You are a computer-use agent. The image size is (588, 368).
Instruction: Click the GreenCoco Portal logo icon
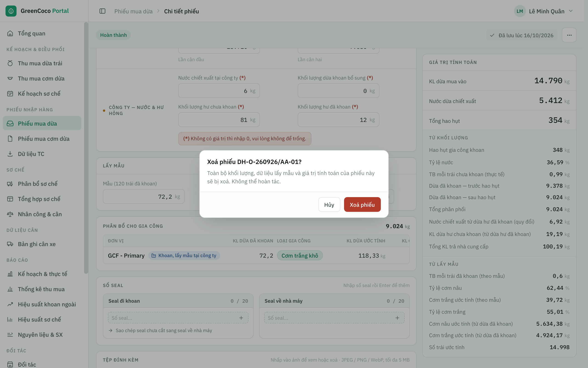pos(11,11)
